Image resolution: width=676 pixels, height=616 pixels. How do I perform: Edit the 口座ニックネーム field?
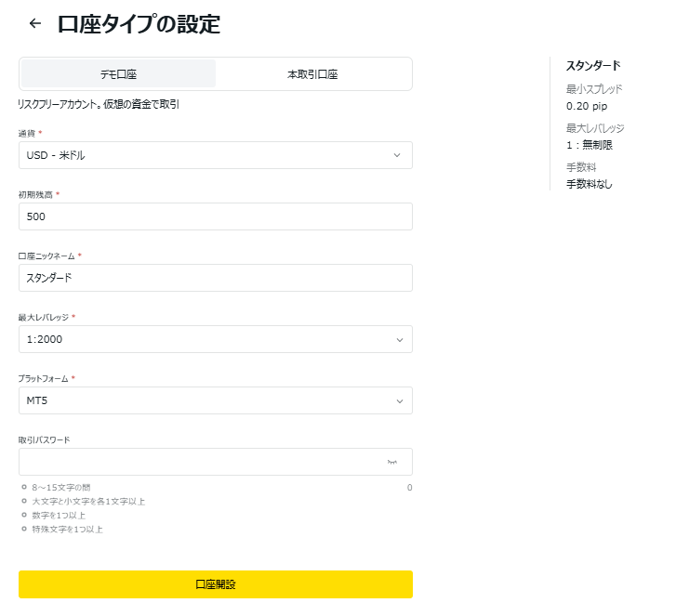216,278
